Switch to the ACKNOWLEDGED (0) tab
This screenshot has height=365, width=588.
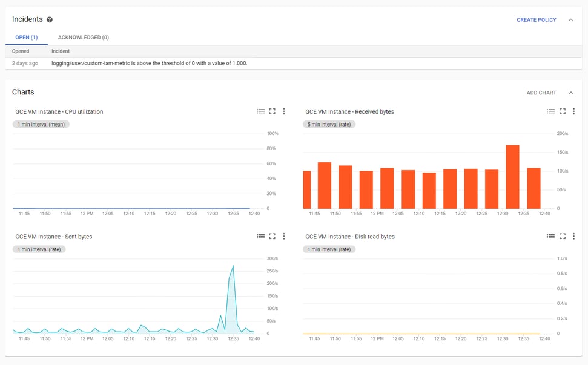(83, 38)
